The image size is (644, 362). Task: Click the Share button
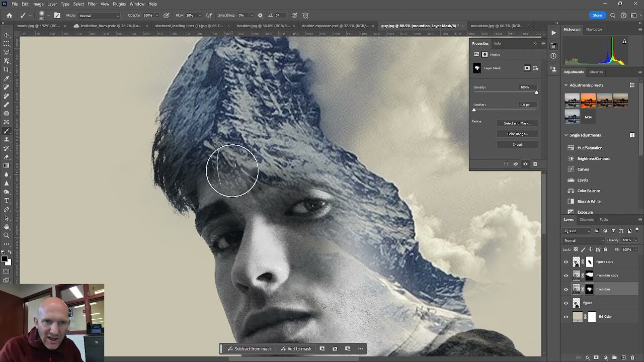597,16
